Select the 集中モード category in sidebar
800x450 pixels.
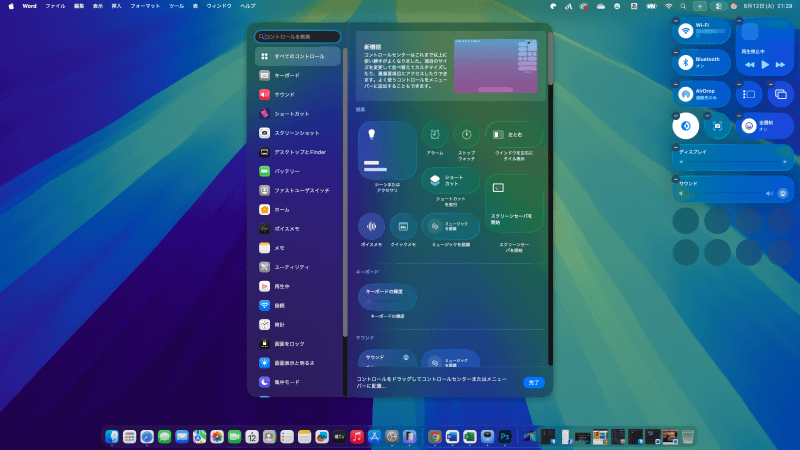click(x=297, y=382)
